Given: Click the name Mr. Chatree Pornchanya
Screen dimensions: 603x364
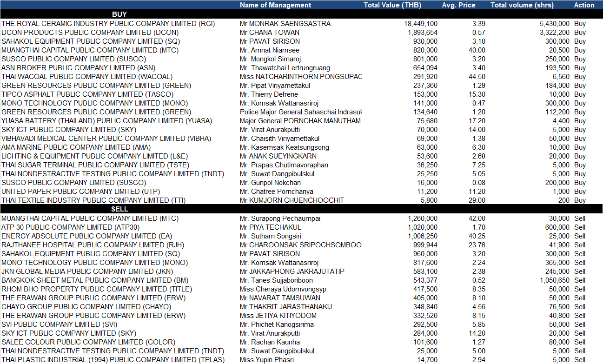Looking at the screenshot, I should tap(277, 191).
